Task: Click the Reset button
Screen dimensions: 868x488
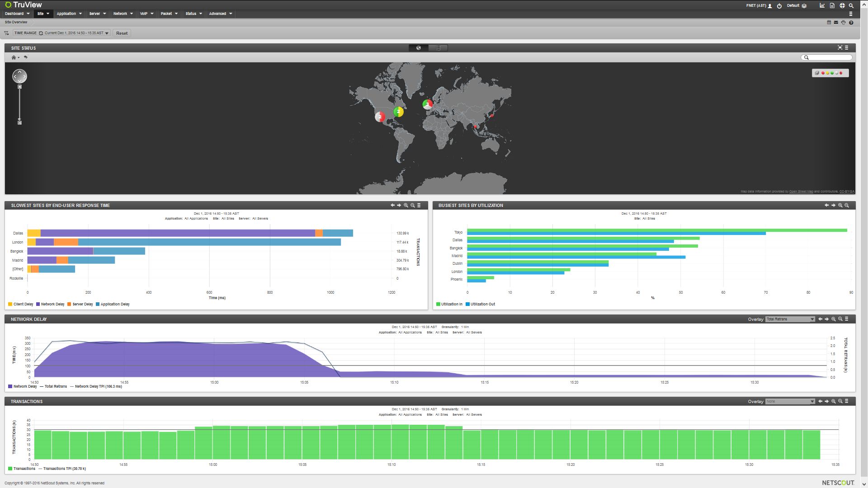Action: (121, 33)
